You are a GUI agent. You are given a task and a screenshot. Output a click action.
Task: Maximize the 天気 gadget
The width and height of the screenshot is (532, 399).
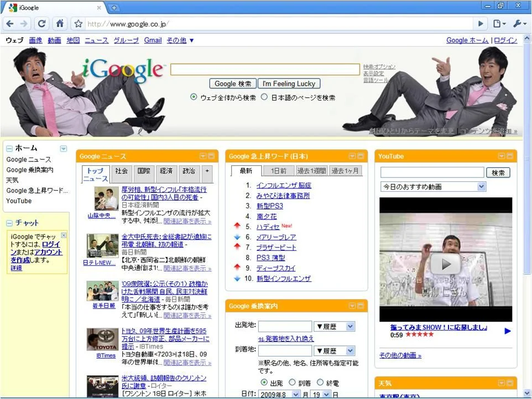510,383
